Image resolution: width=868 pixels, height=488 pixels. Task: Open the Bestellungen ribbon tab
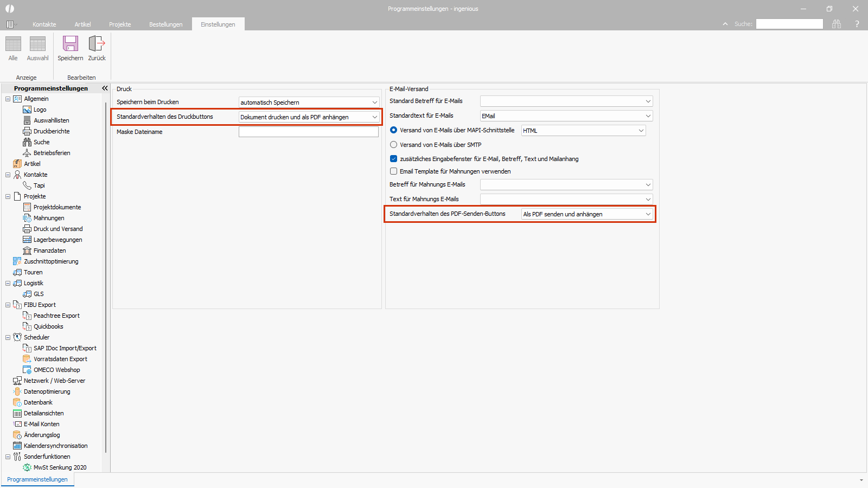[165, 24]
